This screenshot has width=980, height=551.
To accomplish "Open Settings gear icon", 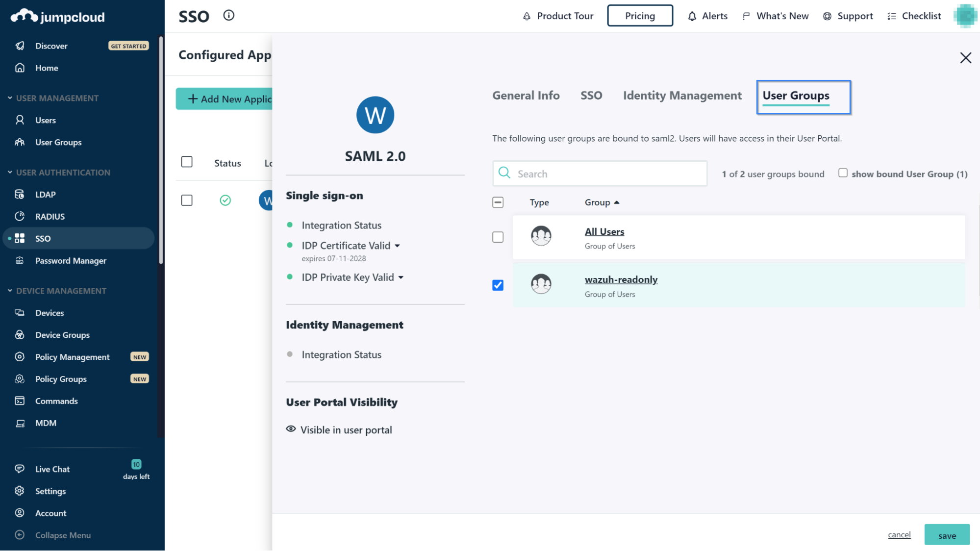I will click(x=20, y=491).
